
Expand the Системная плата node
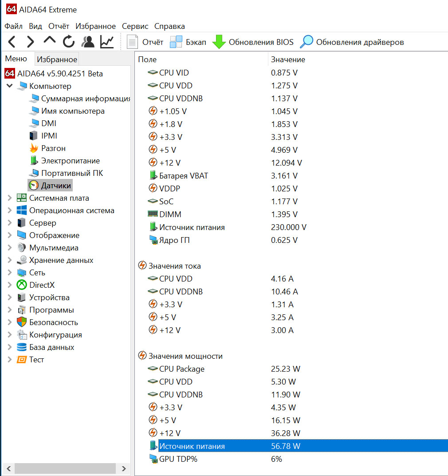tap(10, 198)
